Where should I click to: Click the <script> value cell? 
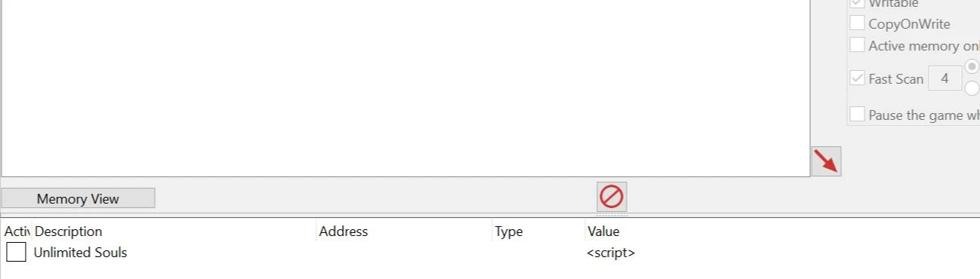click(x=611, y=253)
